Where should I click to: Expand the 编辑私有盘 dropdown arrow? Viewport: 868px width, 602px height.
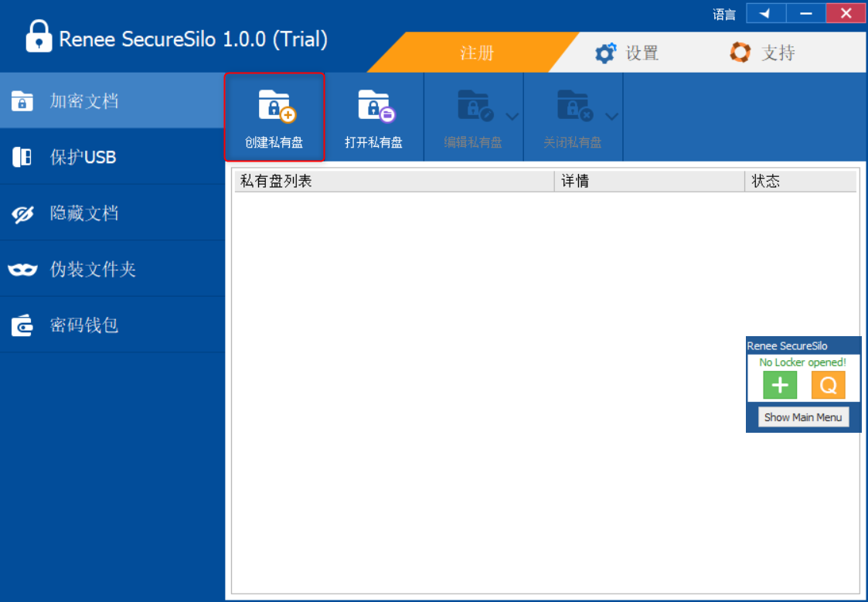tap(512, 116)
